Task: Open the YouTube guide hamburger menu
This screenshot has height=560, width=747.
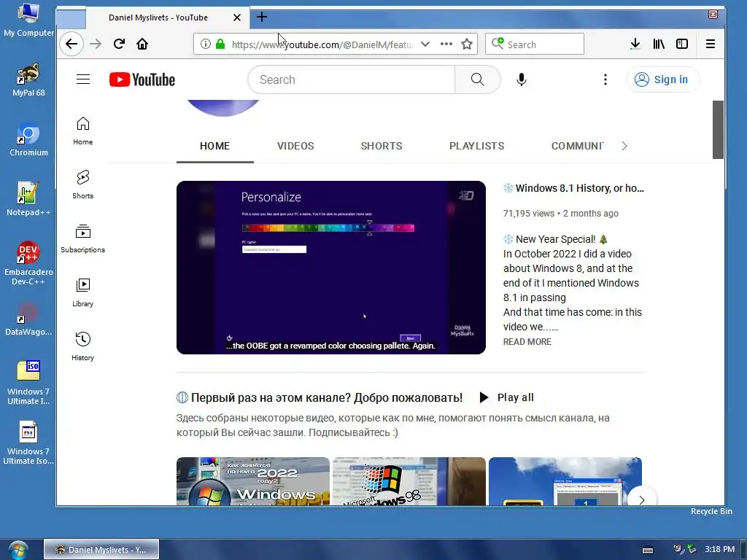Action: [x=83, y=79]
